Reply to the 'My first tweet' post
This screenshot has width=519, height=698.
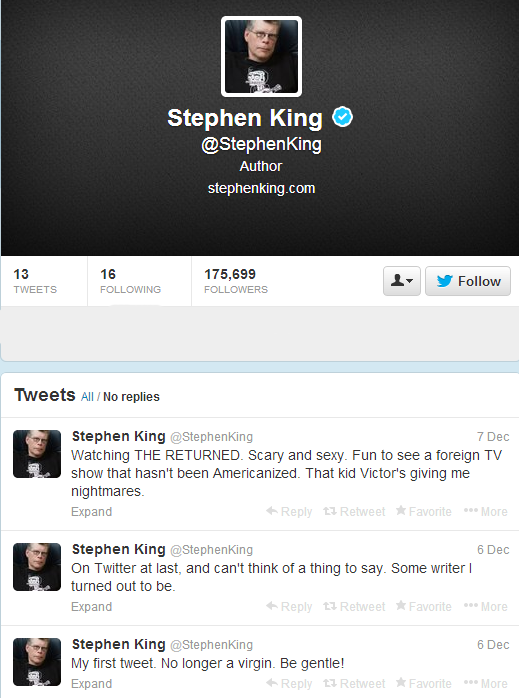click(x=289, y=683)
